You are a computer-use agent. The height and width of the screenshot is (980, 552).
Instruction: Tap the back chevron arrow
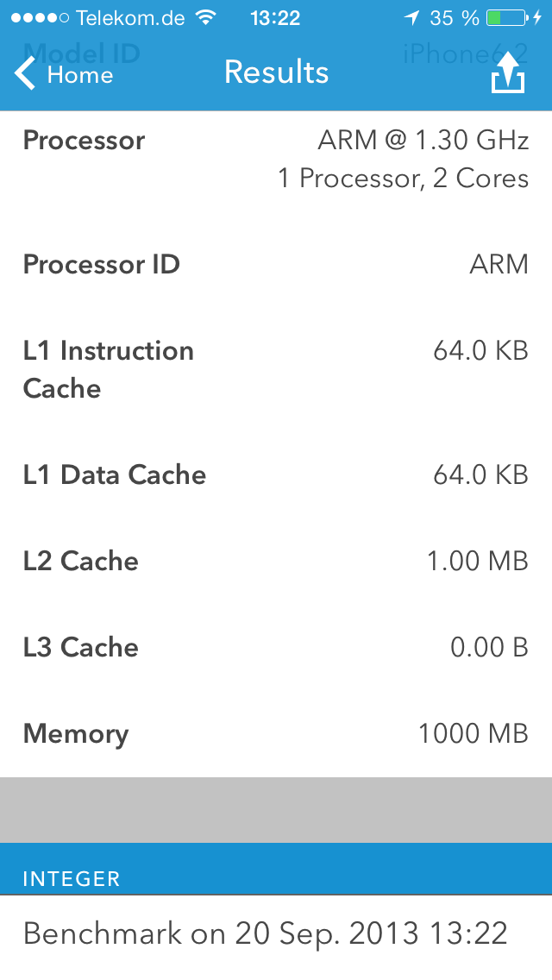pos(25,73)
